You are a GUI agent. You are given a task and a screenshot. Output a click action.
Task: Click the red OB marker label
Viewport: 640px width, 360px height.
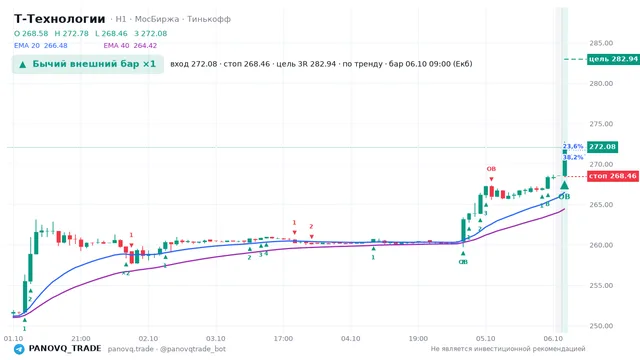[x=491, y=169]
